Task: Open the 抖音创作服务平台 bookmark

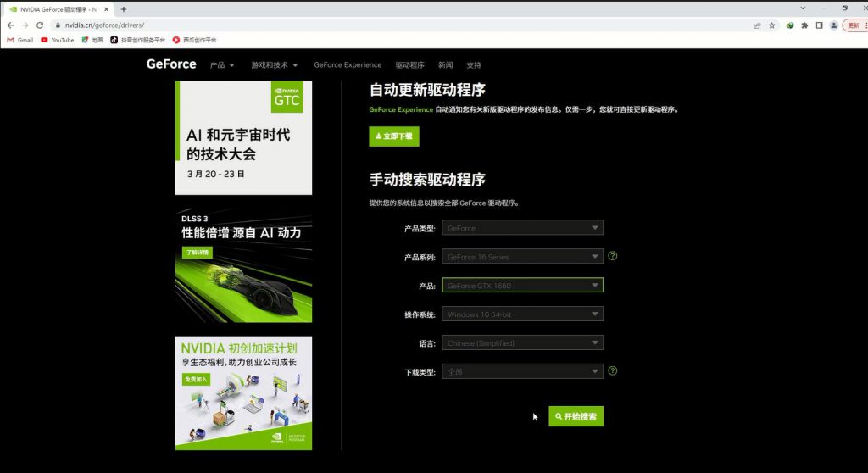Action: click(138, 40)
